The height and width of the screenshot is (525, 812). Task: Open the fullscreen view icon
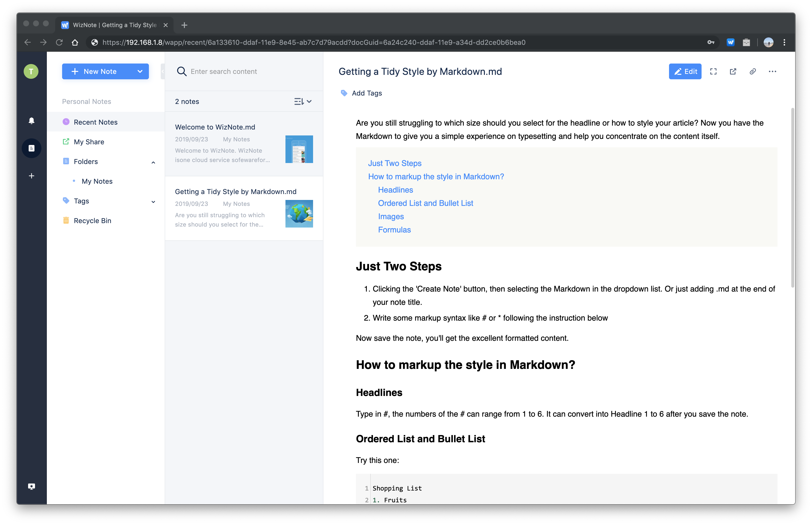pos(713,72)
